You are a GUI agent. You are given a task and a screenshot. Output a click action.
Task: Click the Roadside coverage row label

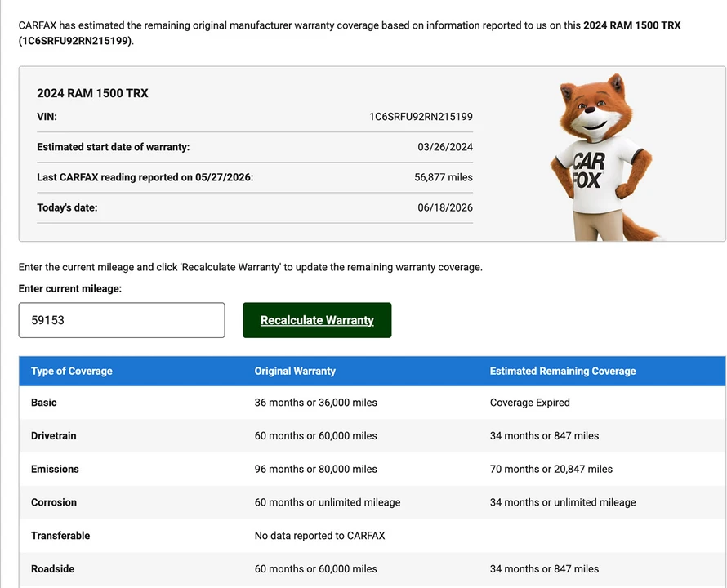pos(53,569)
